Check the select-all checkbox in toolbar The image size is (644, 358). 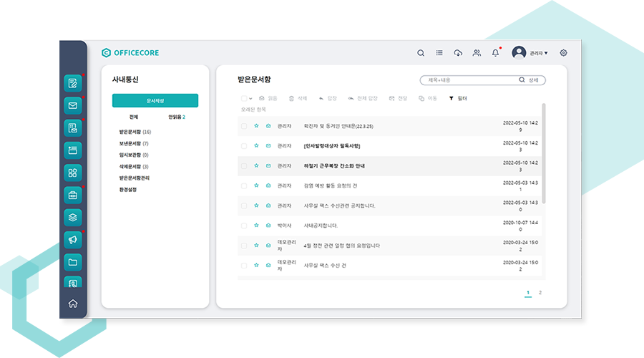pos(244,98)
